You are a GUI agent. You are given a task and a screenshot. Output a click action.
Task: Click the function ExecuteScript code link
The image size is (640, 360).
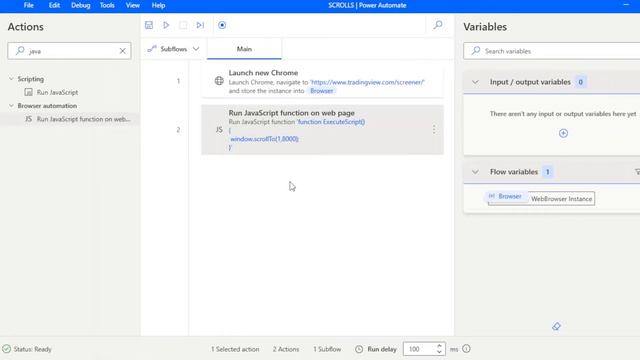point(331,122)
